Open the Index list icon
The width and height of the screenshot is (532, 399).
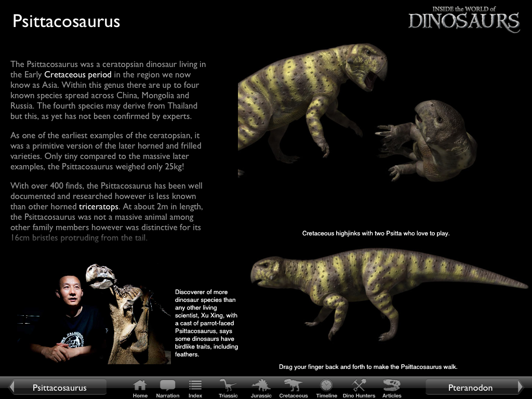[x=195, y=388]
